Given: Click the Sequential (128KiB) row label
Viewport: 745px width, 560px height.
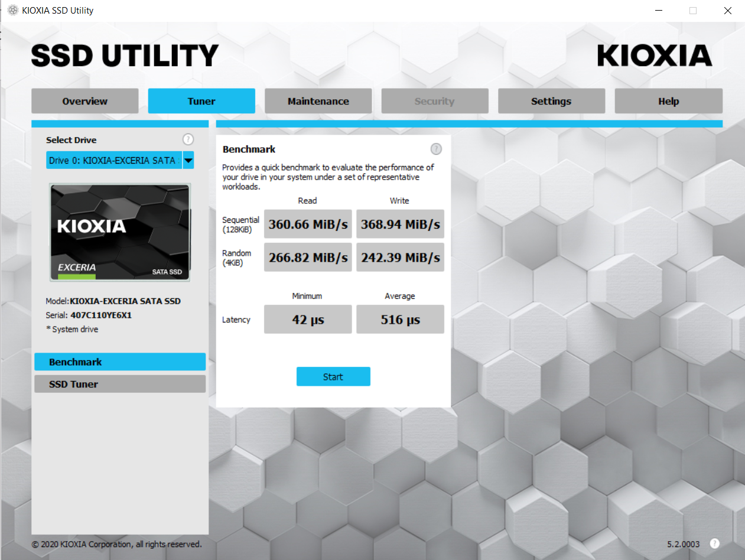Looking at the screenshot, I should pos(240,224).
